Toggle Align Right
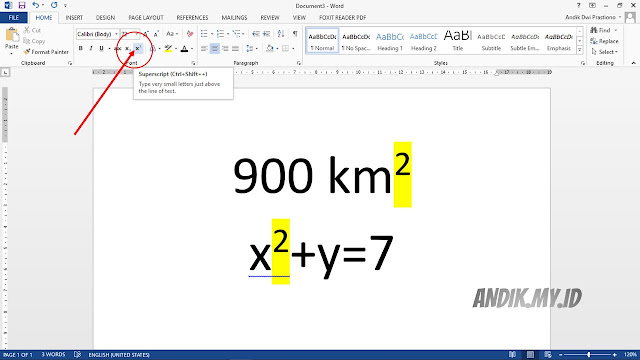This screenshot has width=640, height=360. [225, 49]
